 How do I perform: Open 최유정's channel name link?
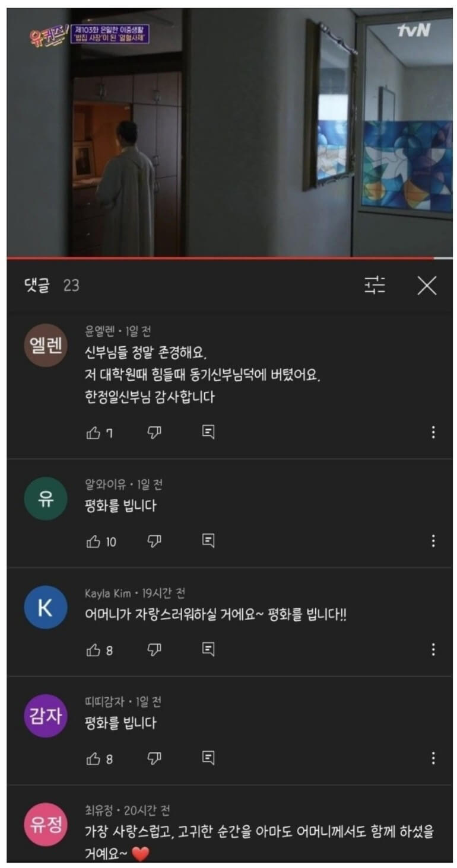[99, 810]
